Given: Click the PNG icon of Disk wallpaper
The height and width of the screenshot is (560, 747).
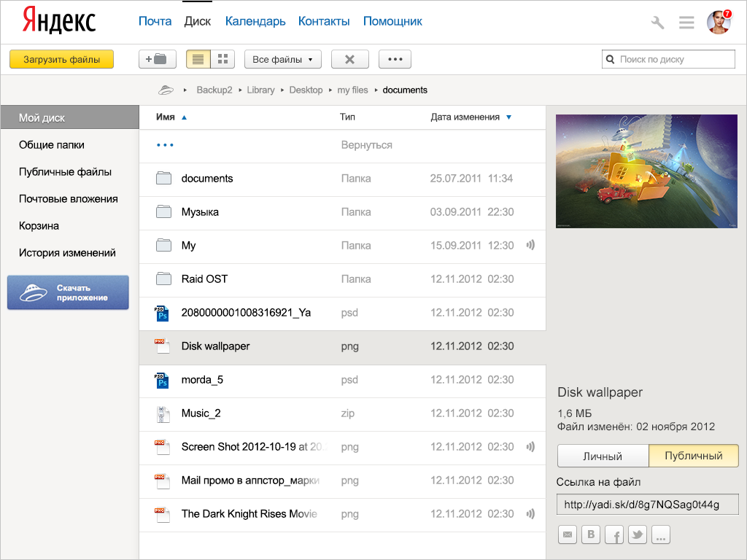Looking at the screenshot, I should 162,346.
